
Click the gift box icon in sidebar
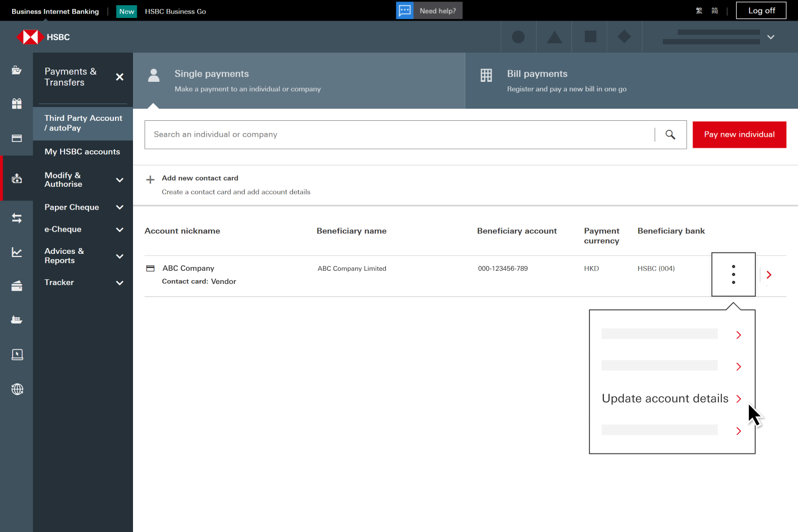tap(17, 104)
